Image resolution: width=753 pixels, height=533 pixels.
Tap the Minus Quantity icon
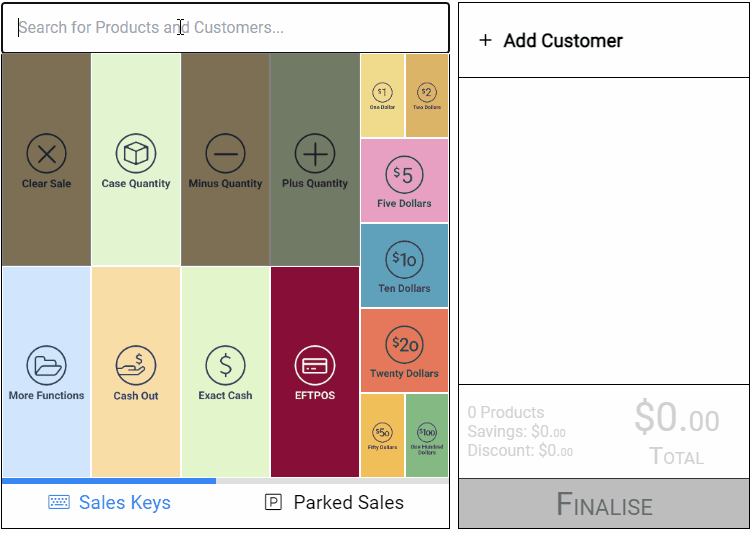pos(225,154)
